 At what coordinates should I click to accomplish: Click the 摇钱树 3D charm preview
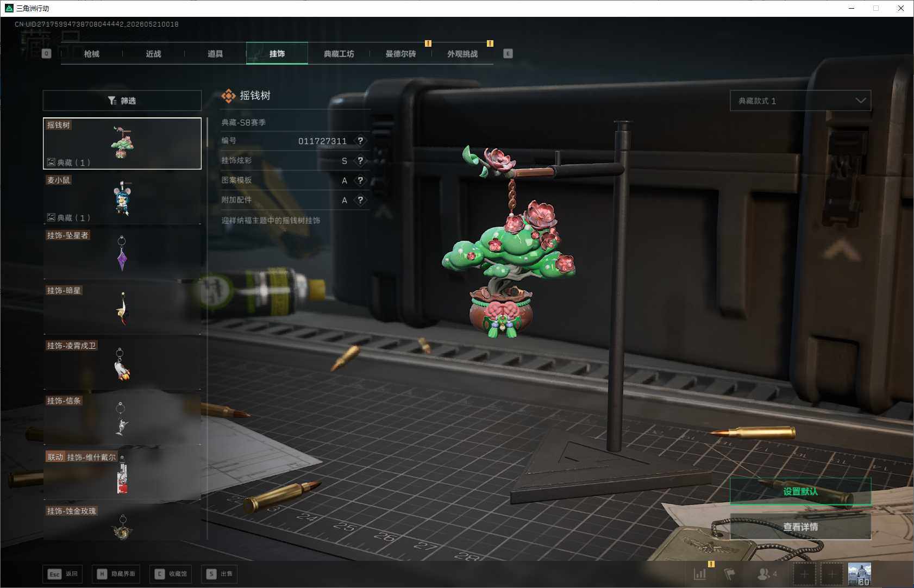tap(510, 242)
